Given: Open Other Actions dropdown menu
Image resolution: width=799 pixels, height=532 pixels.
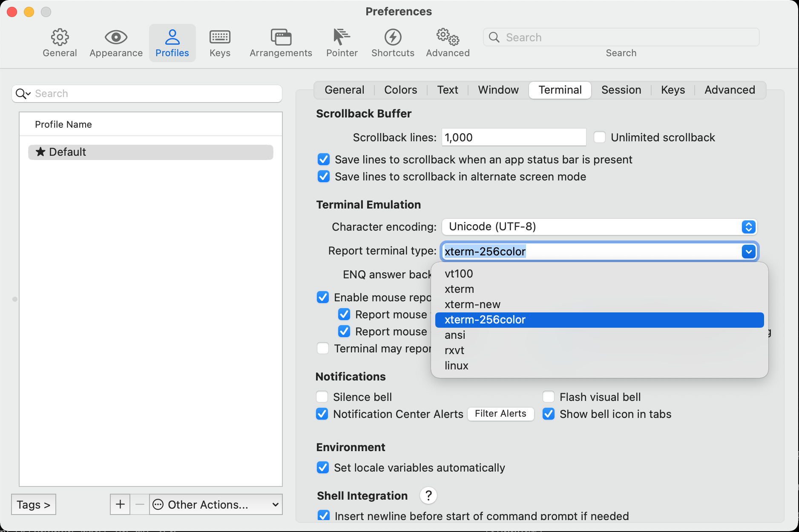Looking at the screenshot, I should [x=216, y=504].
